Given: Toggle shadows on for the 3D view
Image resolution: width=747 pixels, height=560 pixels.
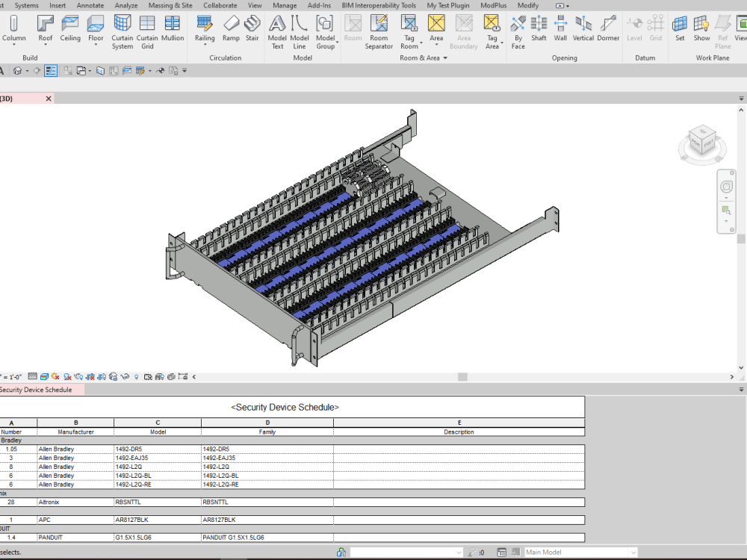Looking at the screenshot, I should click(67, 376).
